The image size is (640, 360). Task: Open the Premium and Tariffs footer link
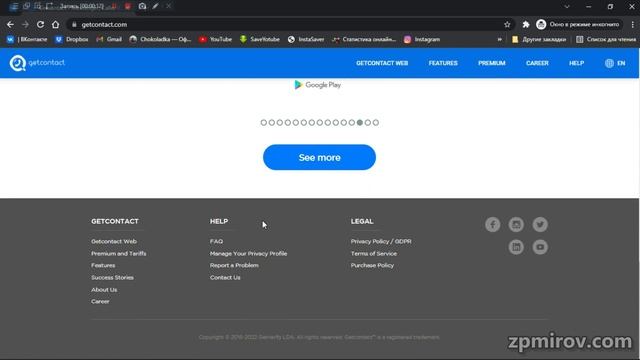point(118,253)
